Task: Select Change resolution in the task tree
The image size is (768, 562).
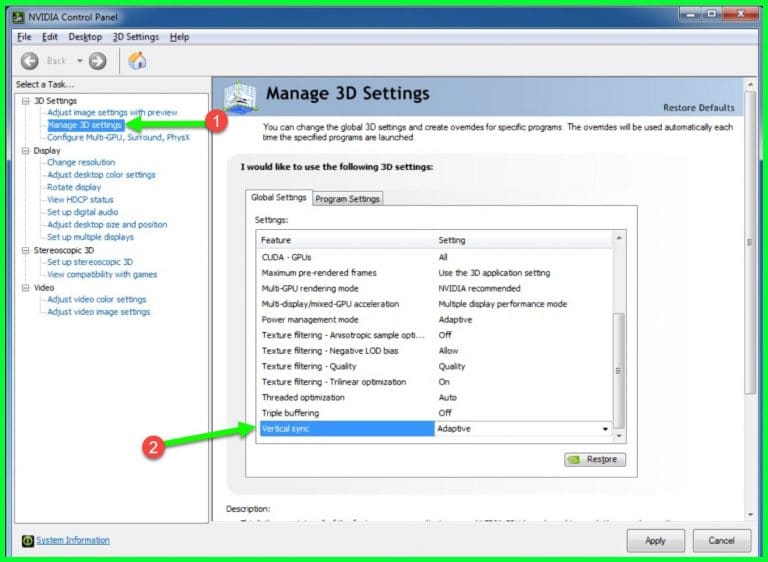Action: [x=81, y=162]
